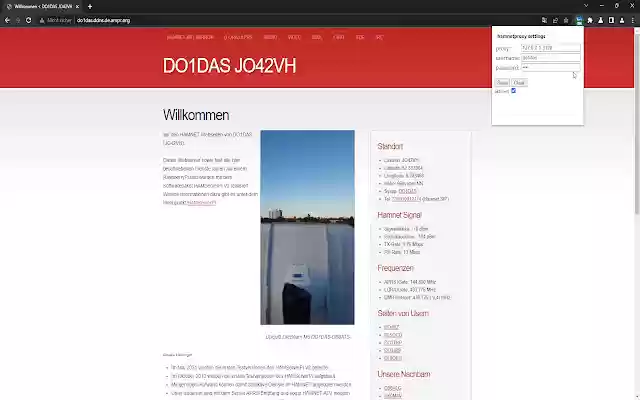This screenshot has width=640, height=400.
Task: Click the Willkommen heading text
Action: (x=196, y=115)
